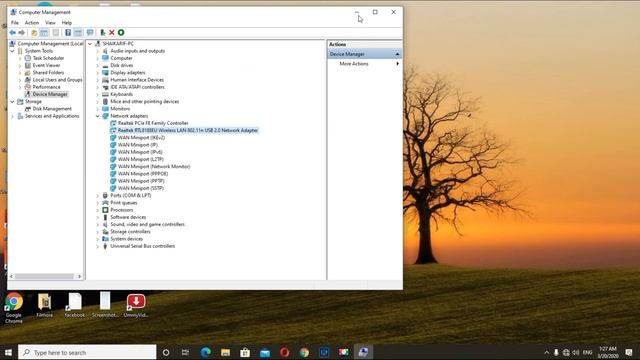Open Event Viewer in the console tree
Viewport: 640px width, 360px height.
pyautogui.click(x=46, y=65)
